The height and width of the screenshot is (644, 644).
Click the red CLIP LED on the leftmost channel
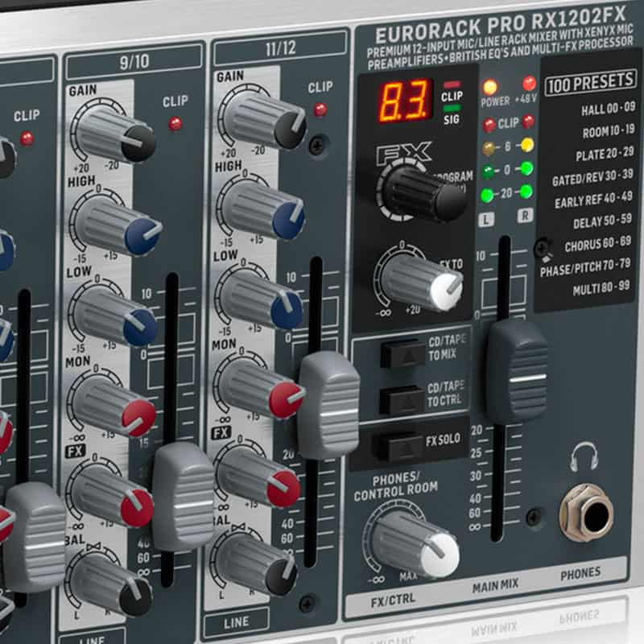pos(27,138)
